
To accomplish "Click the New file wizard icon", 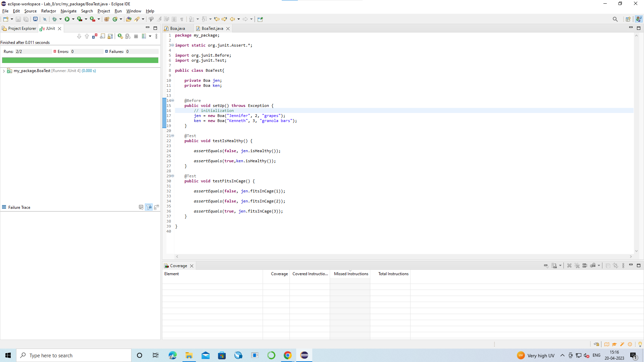I will 6,19.
